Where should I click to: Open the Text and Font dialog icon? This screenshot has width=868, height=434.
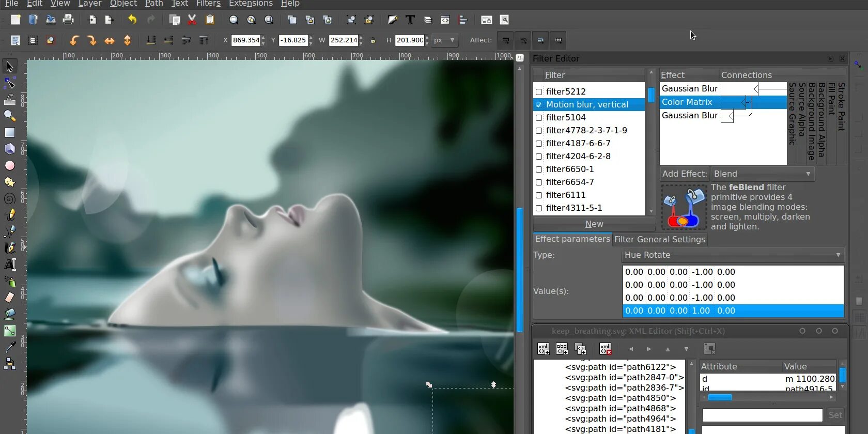(x=410, y=20)
